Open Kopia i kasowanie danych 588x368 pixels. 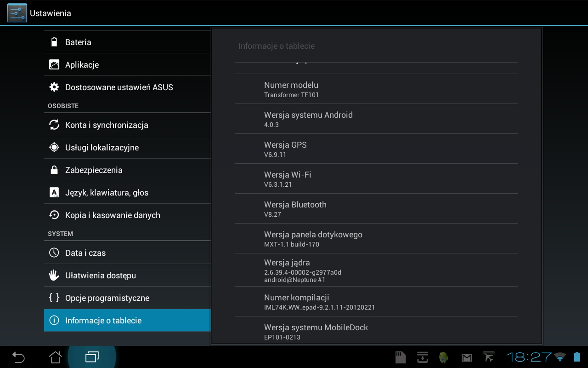tap(113, 215)
